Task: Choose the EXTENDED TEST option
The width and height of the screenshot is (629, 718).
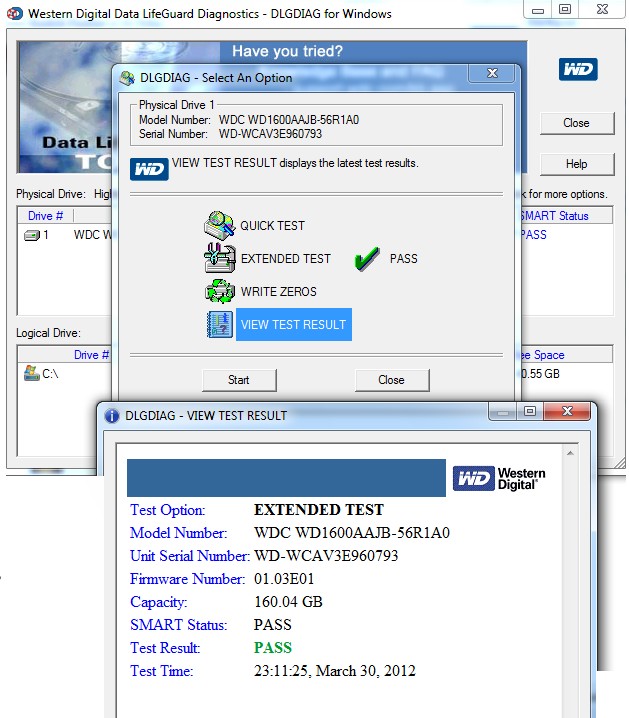Action: click(x=286, y=259)
